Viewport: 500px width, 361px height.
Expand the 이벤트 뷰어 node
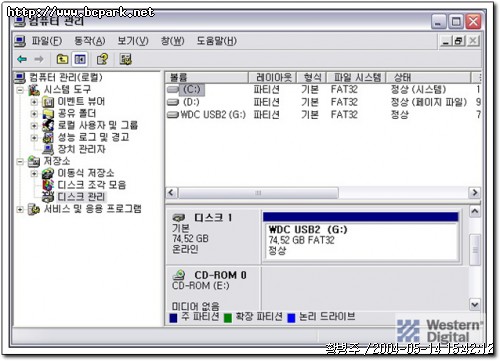coord(34,102)
